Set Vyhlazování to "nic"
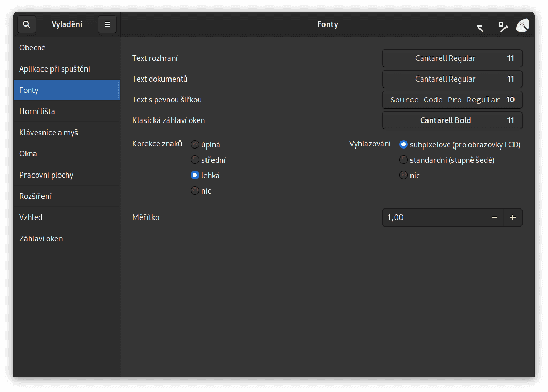 tap(404, 175)
